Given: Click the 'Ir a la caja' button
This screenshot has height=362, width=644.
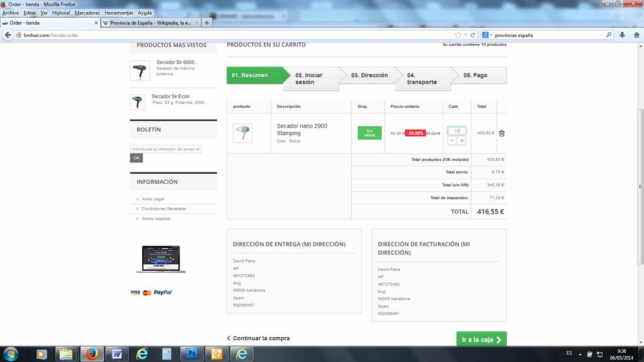Looking at the screenshot, I should click(x=482, y=340).
